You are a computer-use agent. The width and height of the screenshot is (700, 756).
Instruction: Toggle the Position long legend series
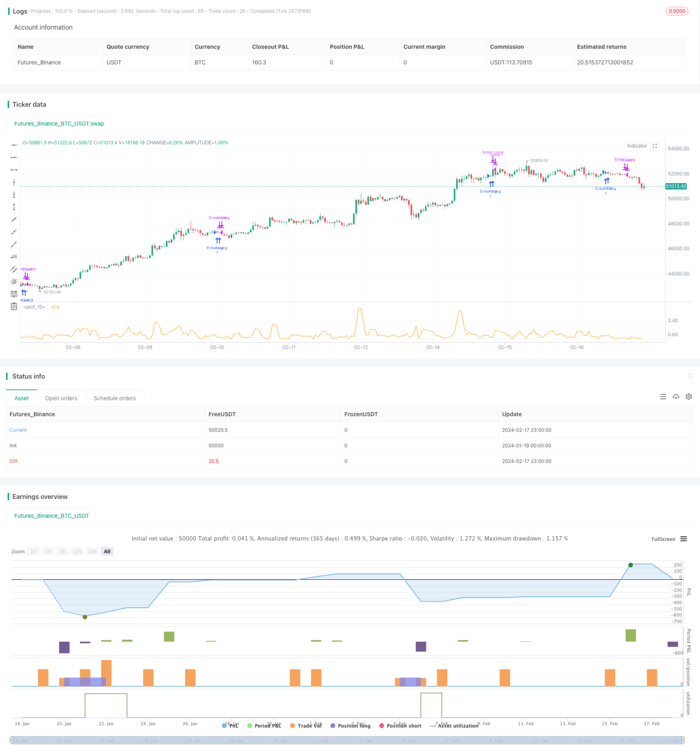click(x=351, y=726)
